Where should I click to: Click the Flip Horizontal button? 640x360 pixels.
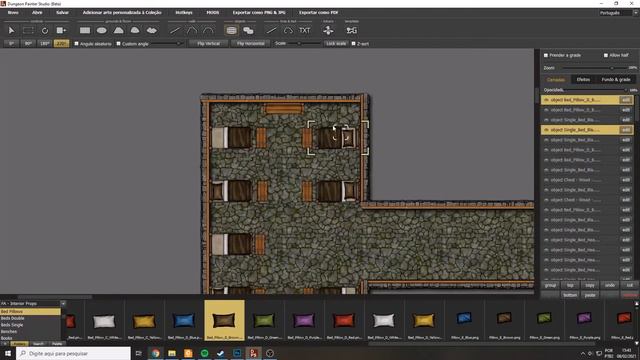pos(251,44)
